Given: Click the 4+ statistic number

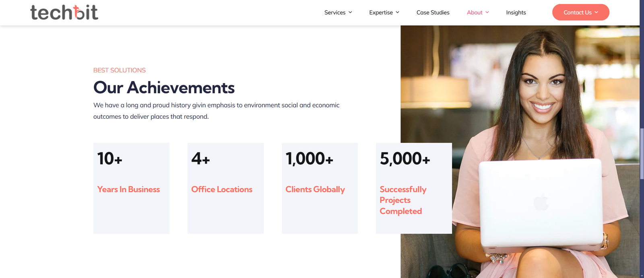Looking at the screenshot, I should (x=200, y=159).
